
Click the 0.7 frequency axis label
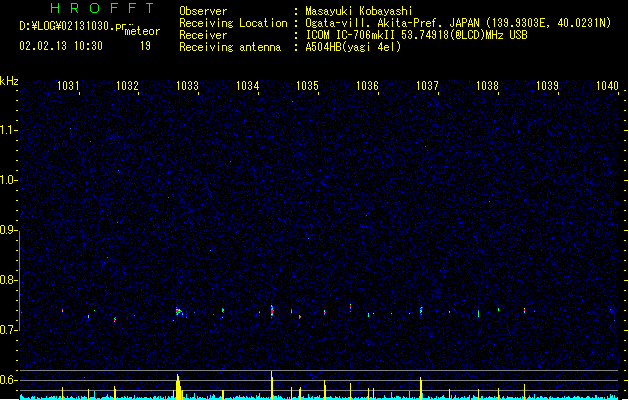point(8,330)
